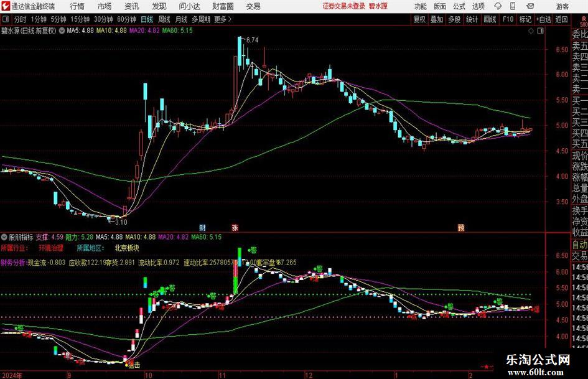The width and height of the screenshot is (588, 379).
Task: Click the customer service headset icon
Action: [x=498, y=6]
